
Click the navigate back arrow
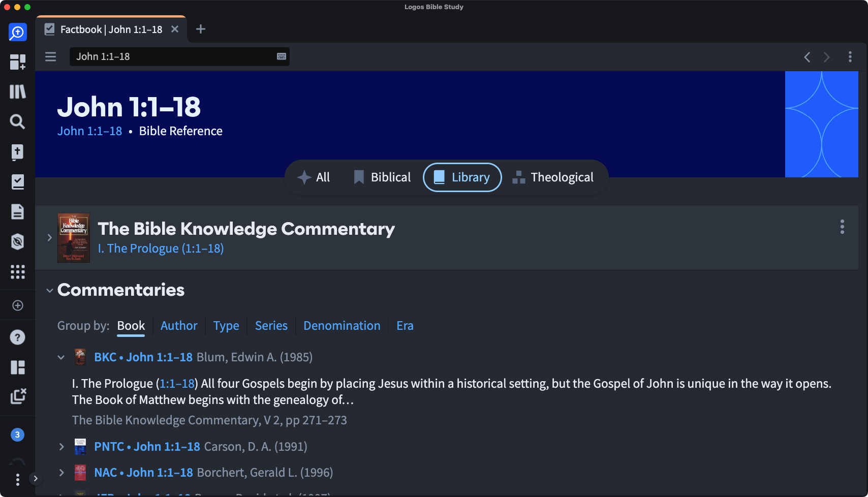click(807, 57)
